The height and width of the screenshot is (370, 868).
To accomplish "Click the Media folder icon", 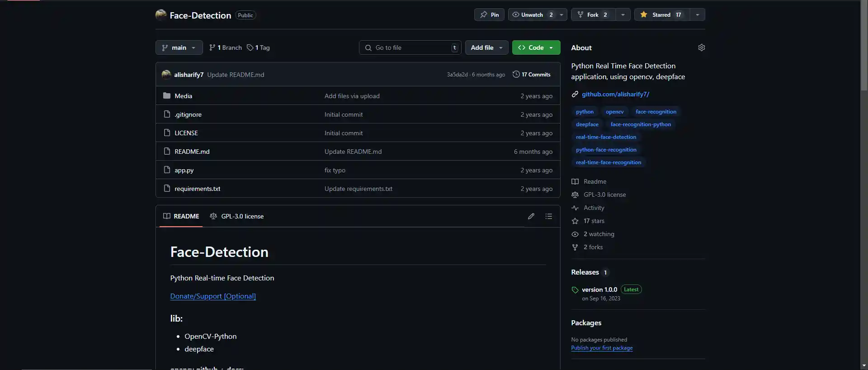I will click(x=167, y=96).
